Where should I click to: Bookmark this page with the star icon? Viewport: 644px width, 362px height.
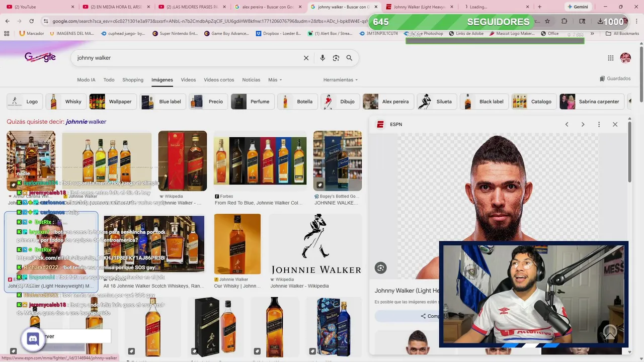coord(547,21)
